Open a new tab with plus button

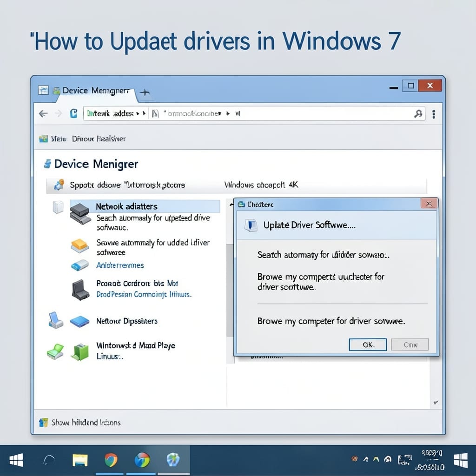point(145,93)
